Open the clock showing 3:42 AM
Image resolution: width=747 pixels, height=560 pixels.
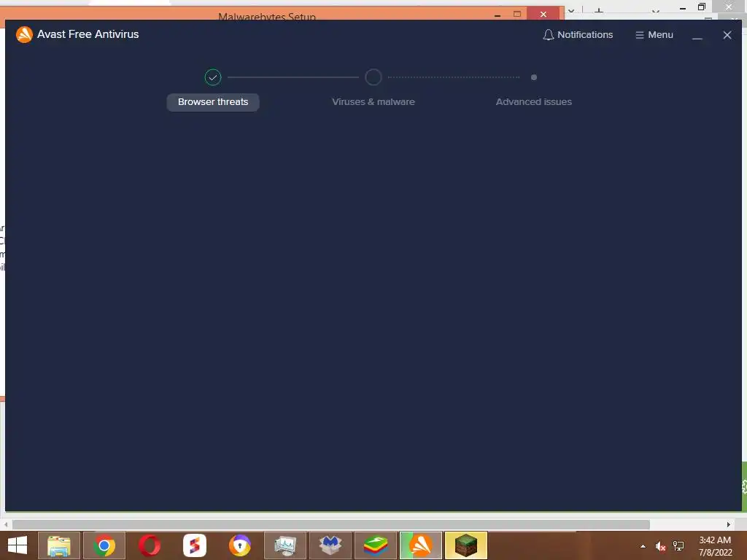point(715,546)
